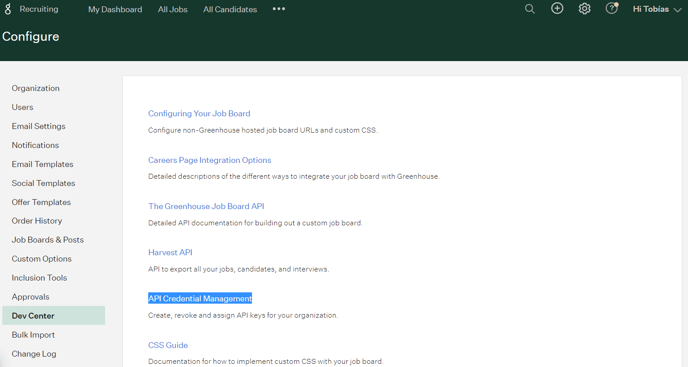
Task: Select Dev Center in sidebar
Action: [x=54, y=316]
